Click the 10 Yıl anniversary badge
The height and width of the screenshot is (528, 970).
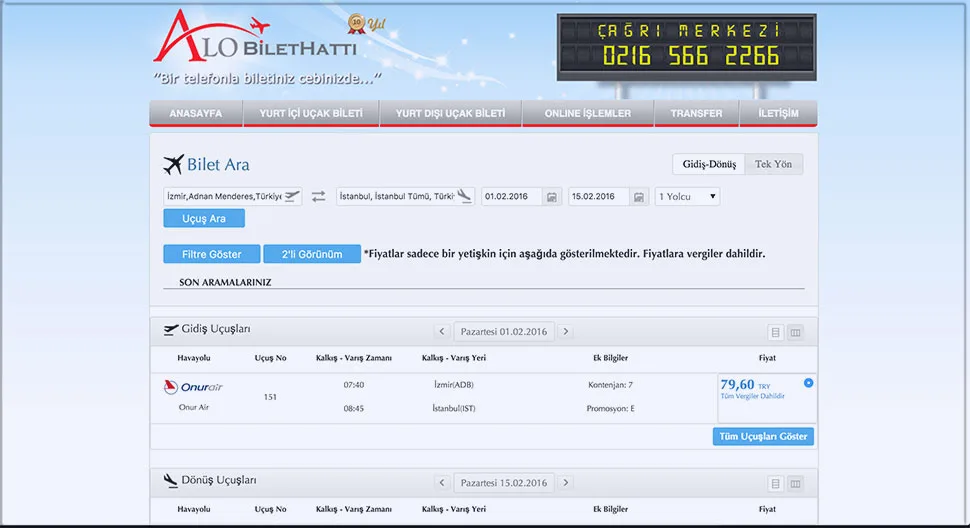coord(366,23)
